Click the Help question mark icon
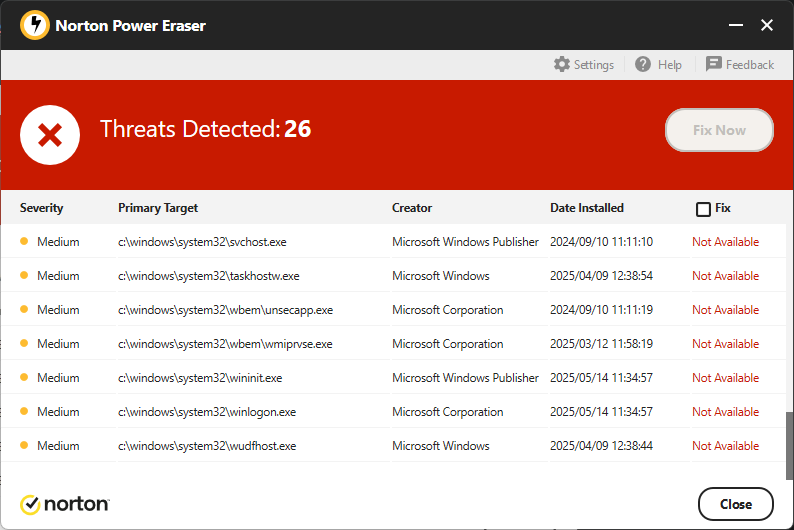The image size is (794, 530). coord(643,64)
